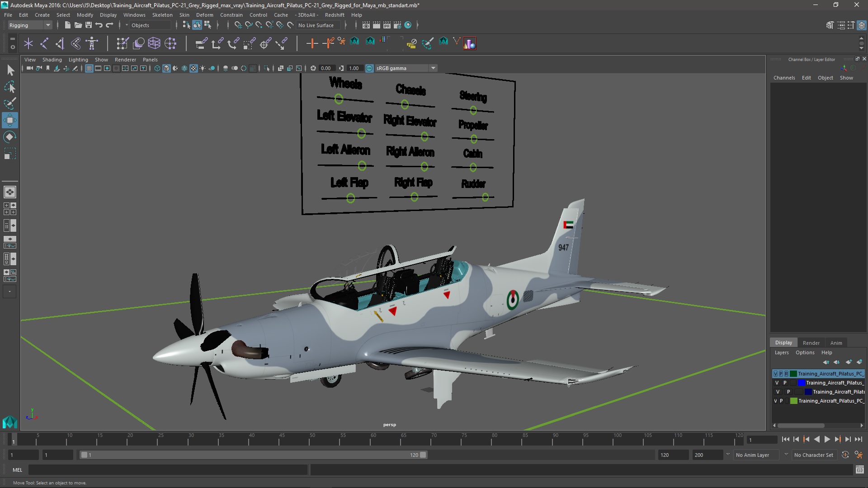Open the Constrain menu
The height and width of the screenshot is (488, 868).
point(231,15)
